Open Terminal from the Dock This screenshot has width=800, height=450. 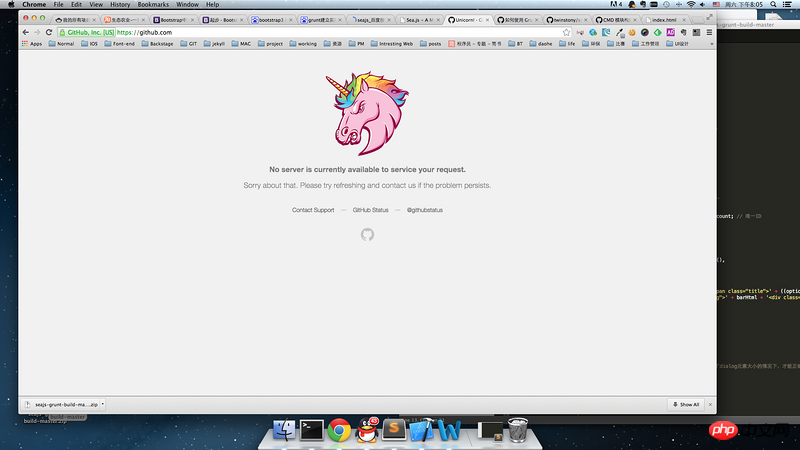click(311, 430)
